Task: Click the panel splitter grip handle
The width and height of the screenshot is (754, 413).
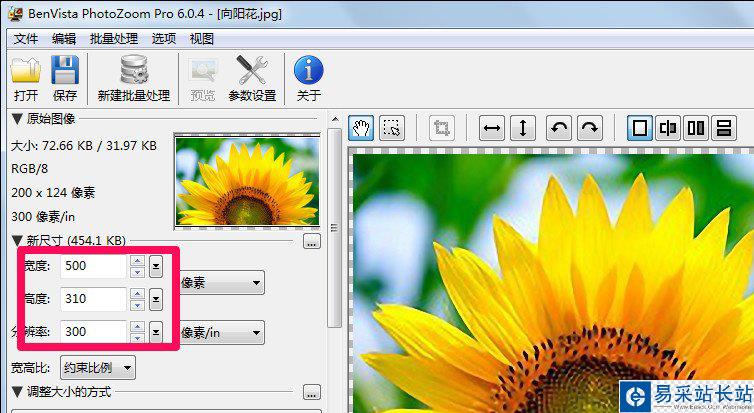Action: (x=334, y=227)
